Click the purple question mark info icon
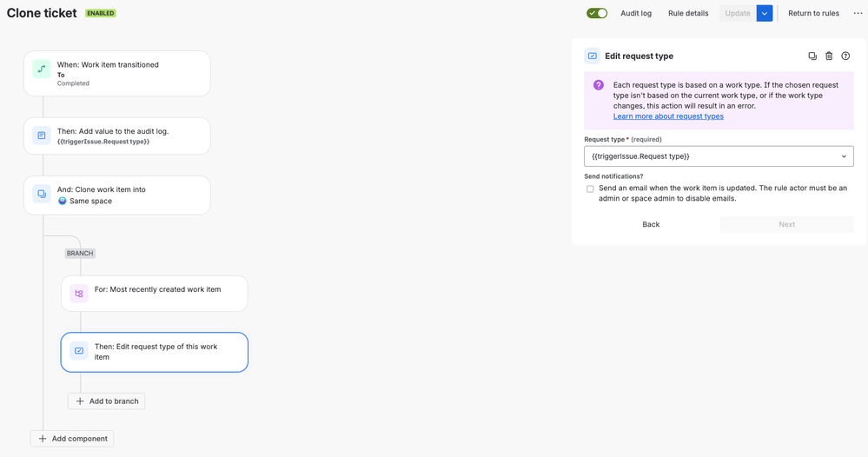868x457 pixels. click(x=599, y=85)
